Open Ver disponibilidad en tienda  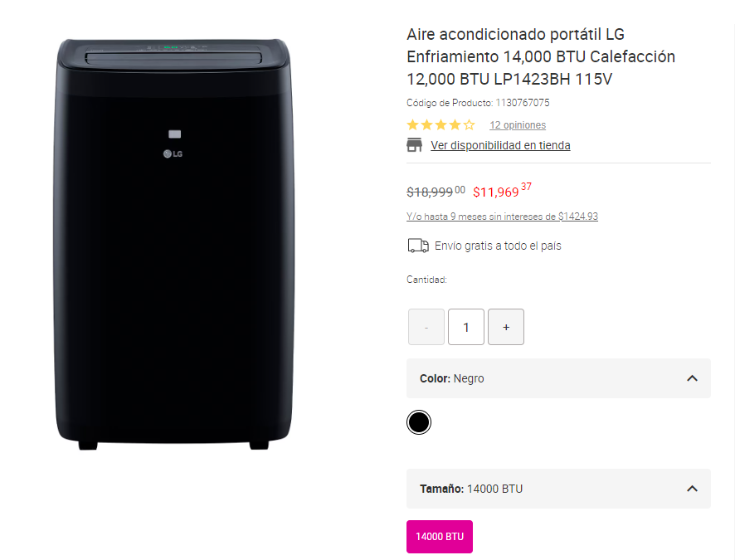point(501,144)
